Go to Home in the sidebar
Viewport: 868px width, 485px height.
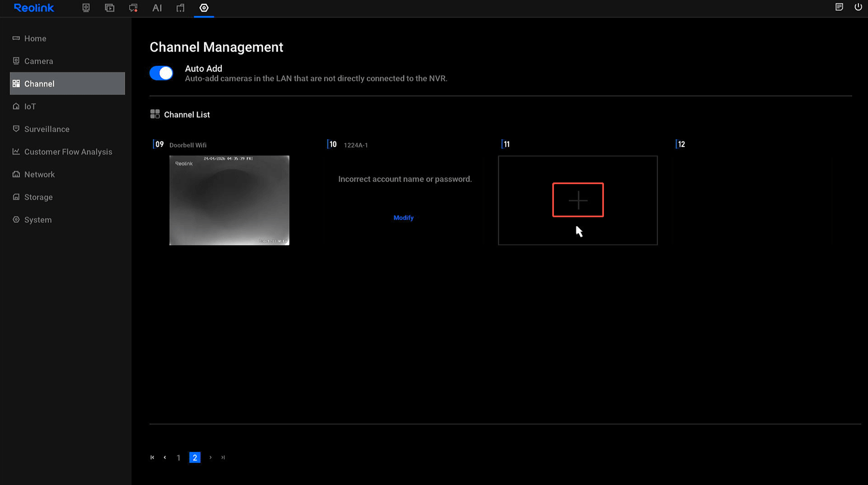tap(67, 38)
